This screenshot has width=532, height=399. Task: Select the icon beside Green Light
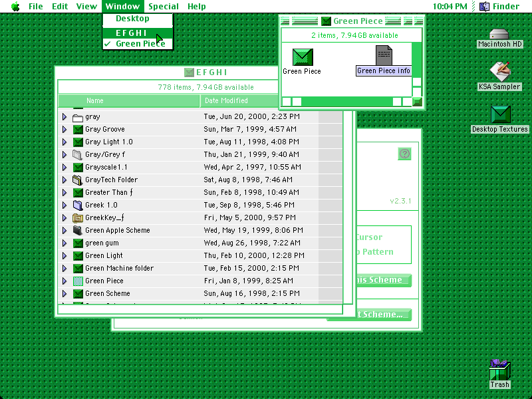[78, 256]
